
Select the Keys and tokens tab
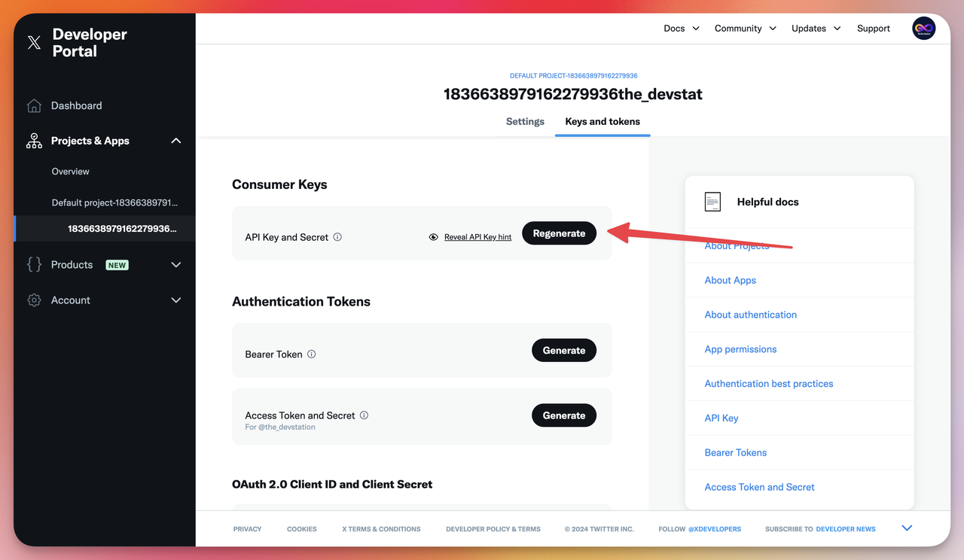pos(602,121)
